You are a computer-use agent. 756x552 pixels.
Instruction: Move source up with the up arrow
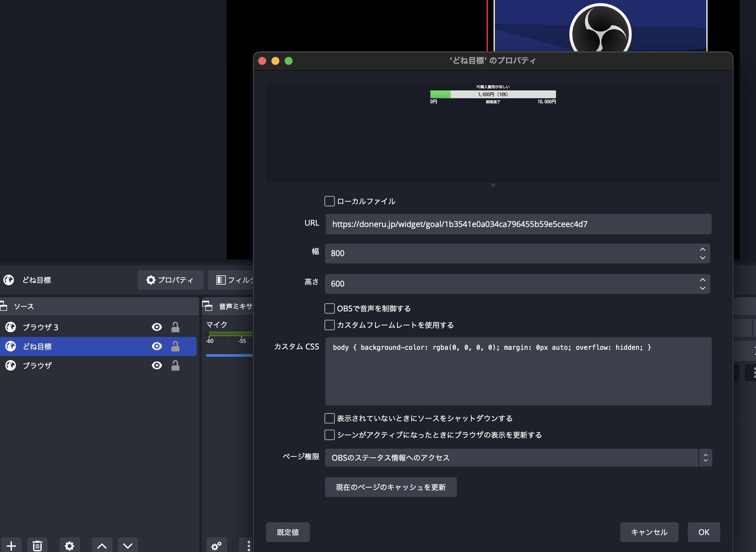(x=102, y=546)
